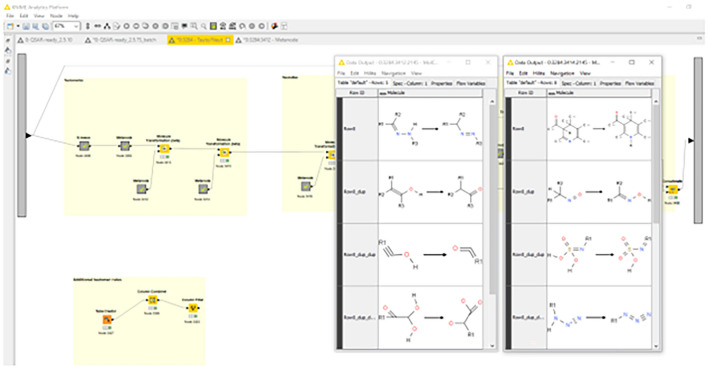Click the Metanode labeled Node 3414
Image resolution: width=708 pixels, height=369 pixels.
tap(203, 189)
